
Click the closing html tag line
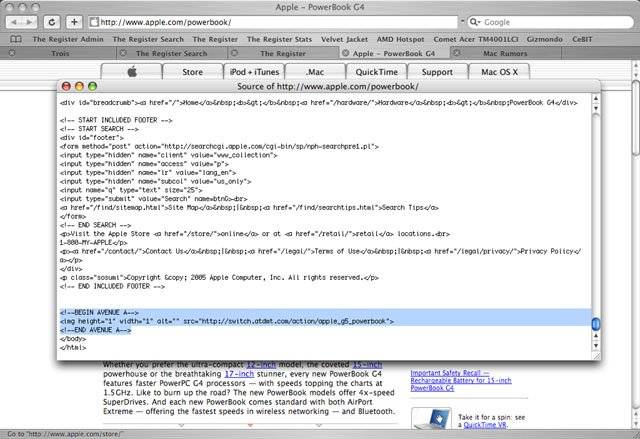tap(73, 348)
